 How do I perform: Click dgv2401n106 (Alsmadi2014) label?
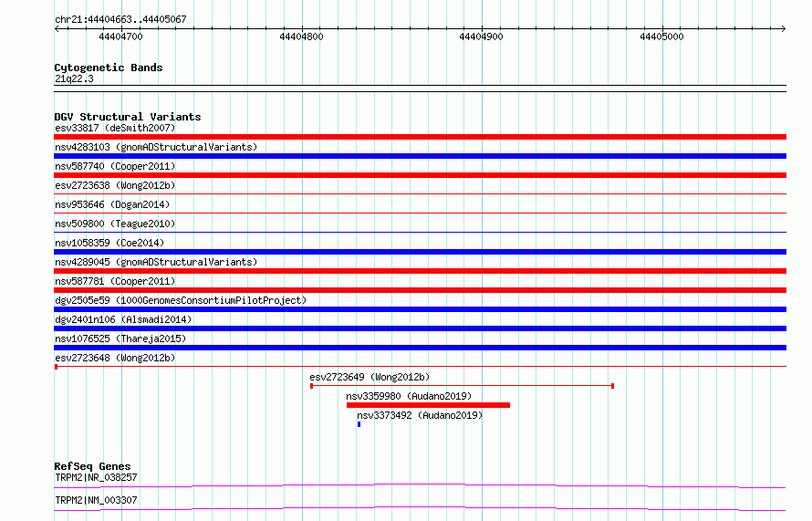coord(123,319)
